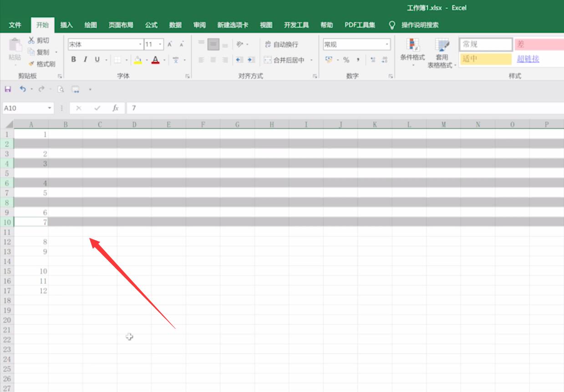Click the 复制 (Copy) button
Screen dimensions: 564x392
39,52
